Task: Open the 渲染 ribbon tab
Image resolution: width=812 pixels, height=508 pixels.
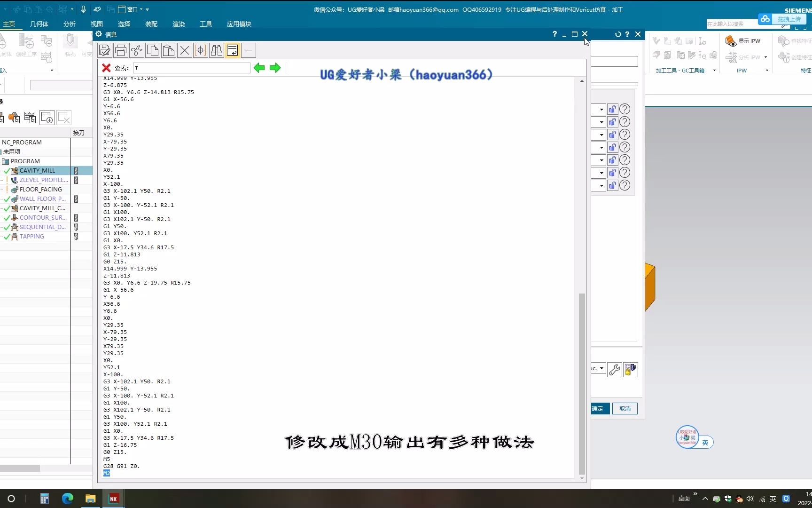Action: tap(178, 24)
